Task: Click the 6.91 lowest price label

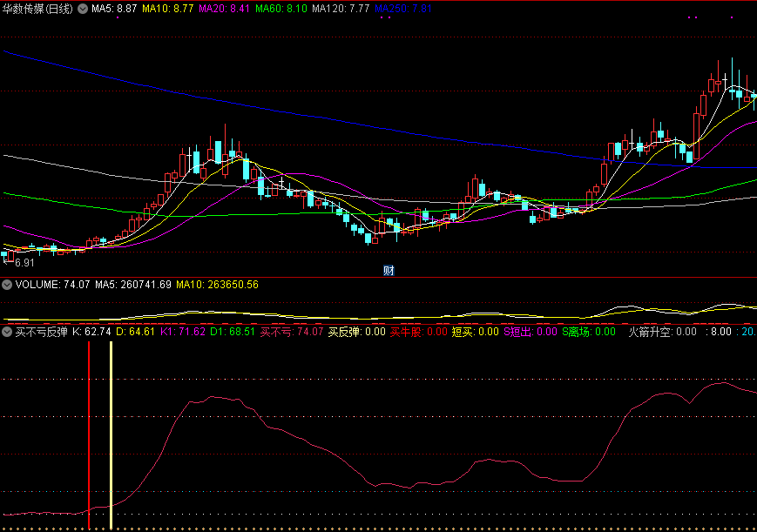Action: click(x=24, y=263)
